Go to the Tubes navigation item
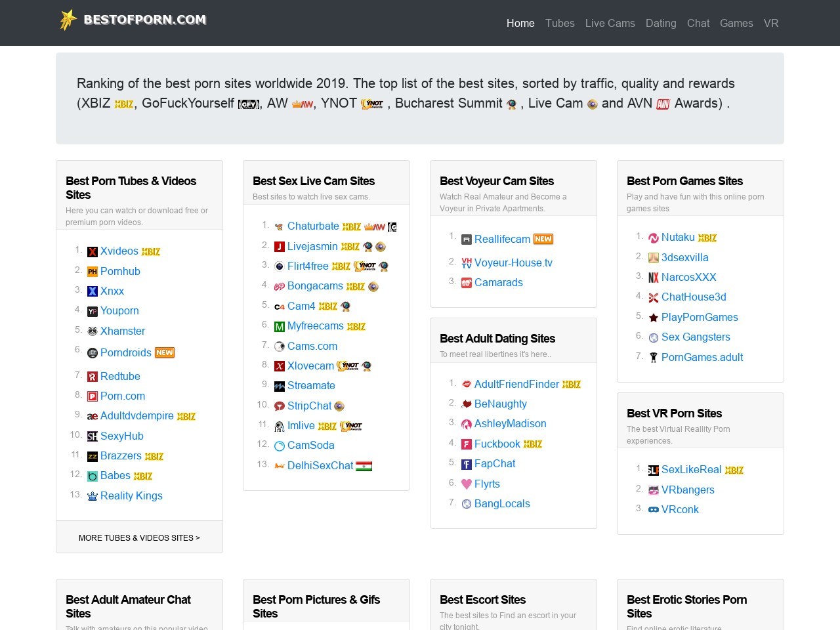This screenshot has width=840, height=630. click(560, 23)
